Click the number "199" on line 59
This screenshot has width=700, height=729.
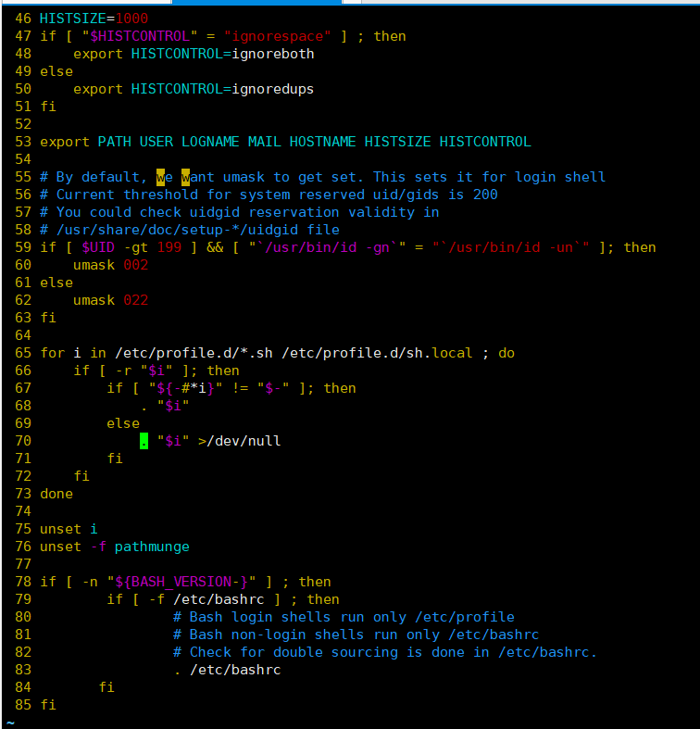tap(169, 247)
